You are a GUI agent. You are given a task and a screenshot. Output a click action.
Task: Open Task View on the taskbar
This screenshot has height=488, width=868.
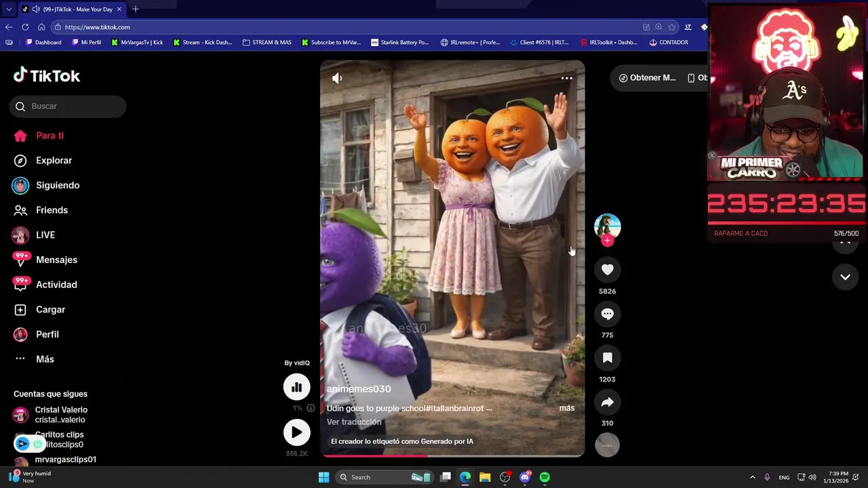point(446,477)
